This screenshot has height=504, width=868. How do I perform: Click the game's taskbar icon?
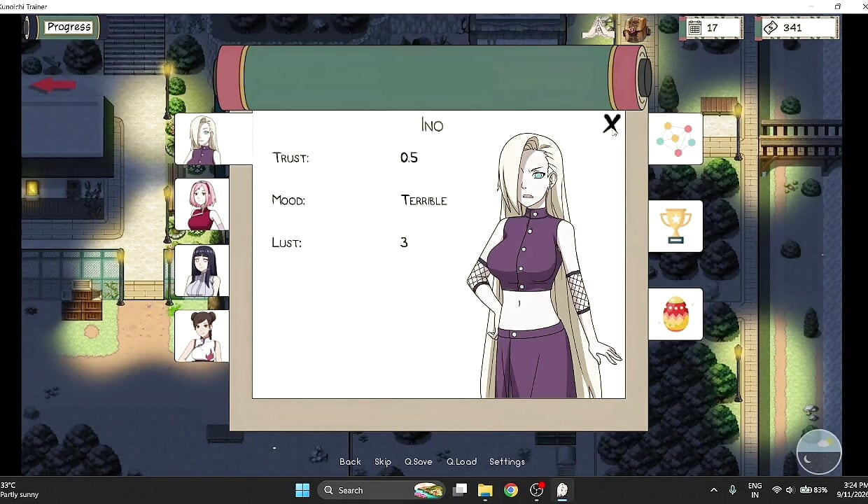[x=562, y=490]
